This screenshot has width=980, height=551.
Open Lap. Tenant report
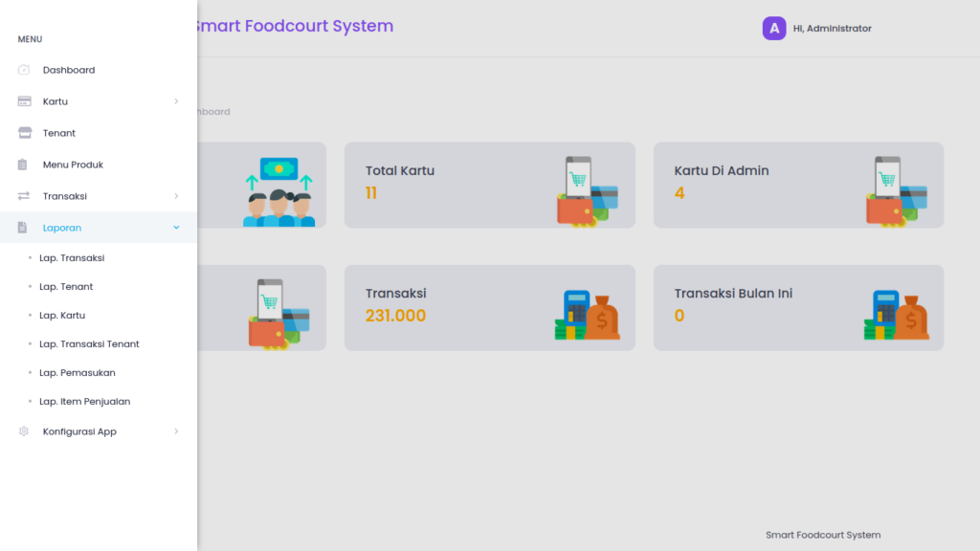pyautogui.click(x=66, y=286)
